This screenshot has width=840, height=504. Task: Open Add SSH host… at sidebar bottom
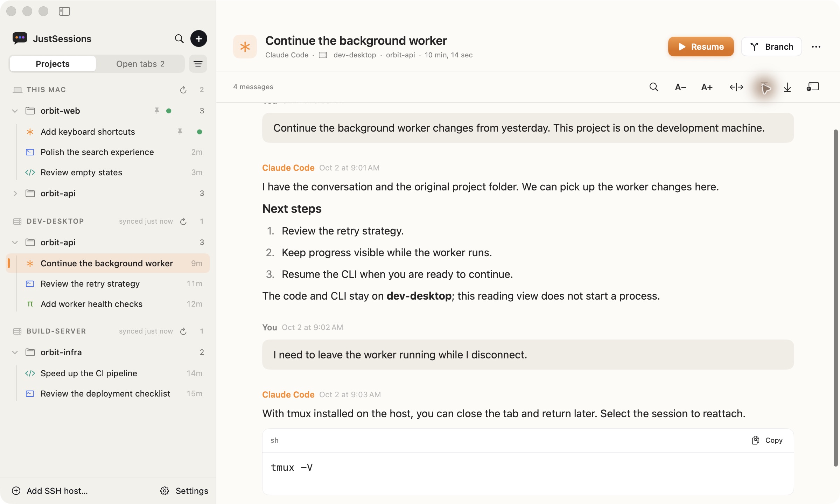(50, 491)
